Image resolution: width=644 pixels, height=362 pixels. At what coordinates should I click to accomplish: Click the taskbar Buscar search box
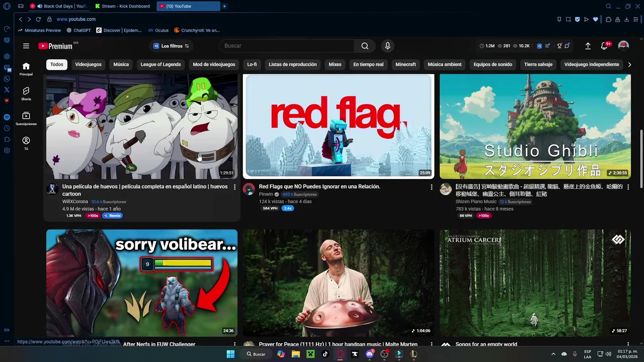pos(256,354)
